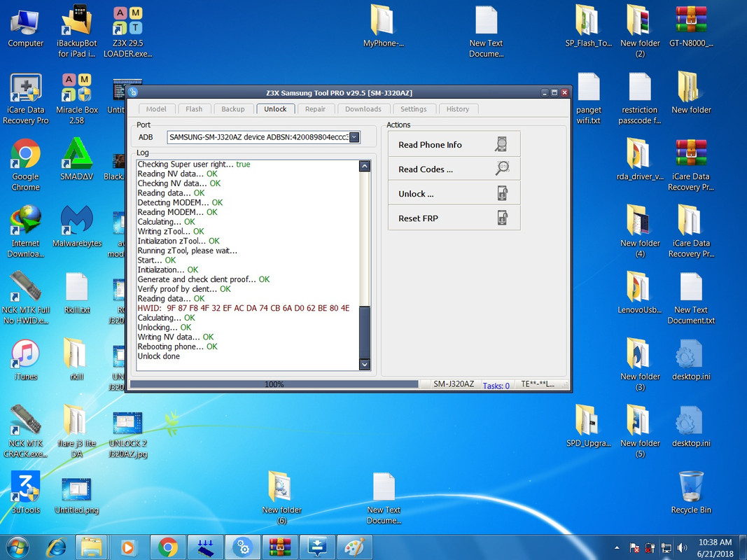Click the Read Phone Info button
The width and height of the screenshot is (747, 560).
coord(454,144)
